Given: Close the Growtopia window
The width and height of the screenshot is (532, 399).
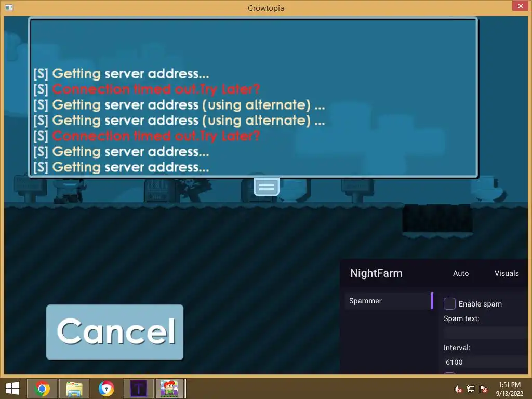Looking at the screenshot, I should point(521,6).
